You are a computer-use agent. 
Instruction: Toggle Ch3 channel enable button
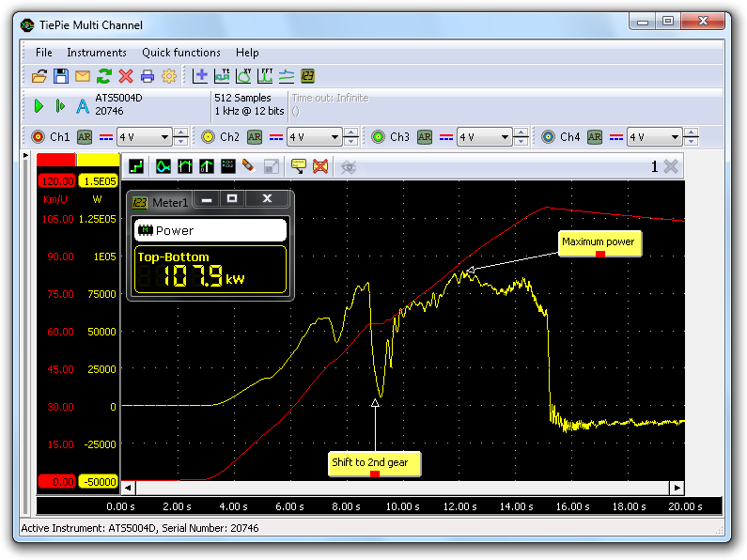click(x=379, y=137)
